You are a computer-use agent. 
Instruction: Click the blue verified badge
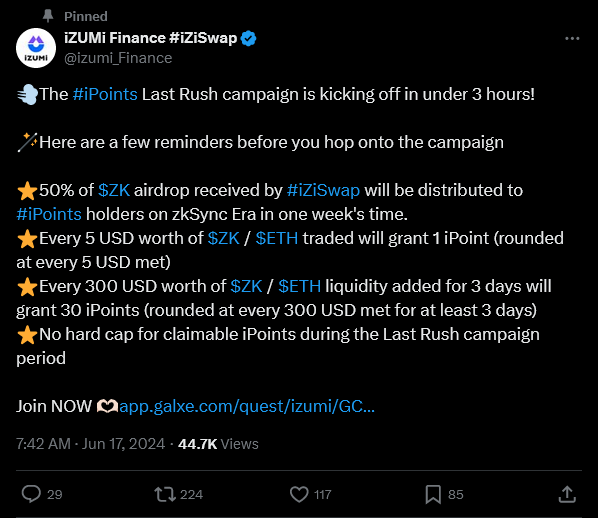tap(249, 39)
